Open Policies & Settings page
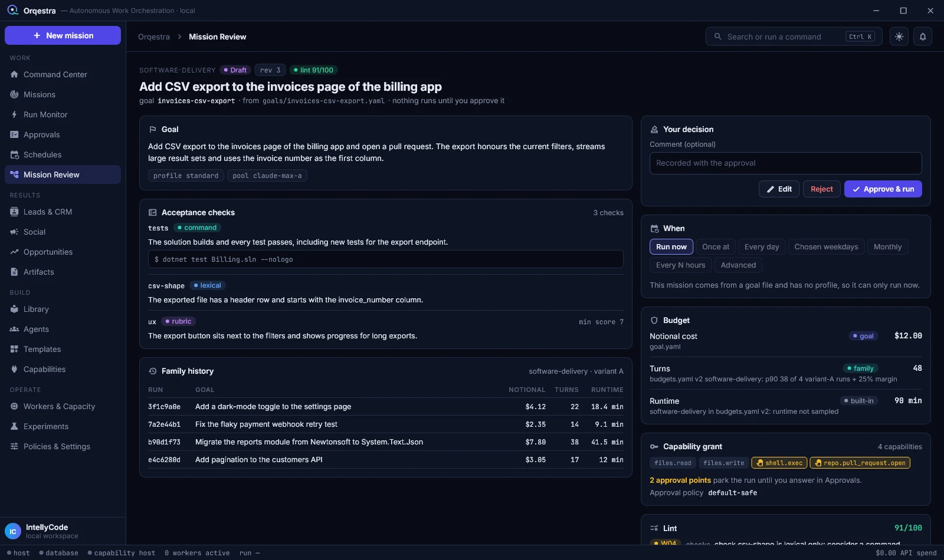This screenshot has height=560, width=944. [x=63, y=446]
